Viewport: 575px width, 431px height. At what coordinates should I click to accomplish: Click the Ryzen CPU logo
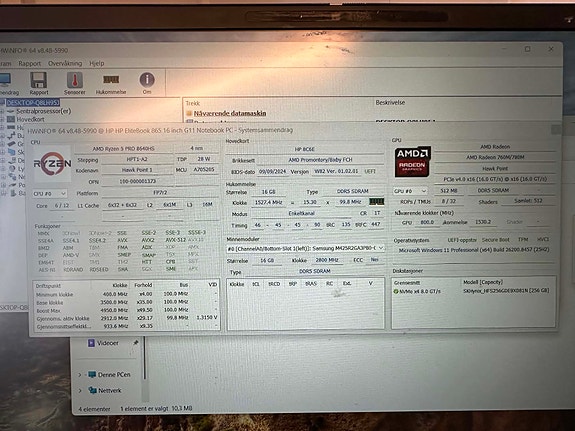(52, 164)
